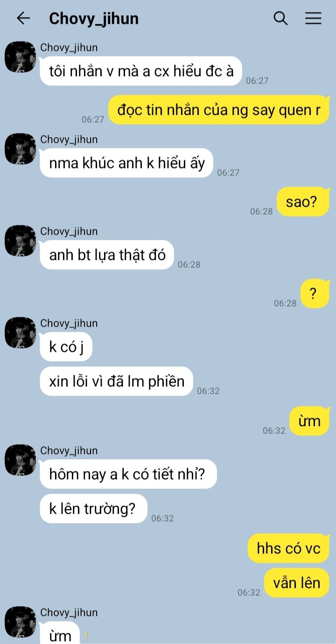Open avatar beside "nma khúc anh k hiểu" message
Screen dimensions: 336x644
pos(20,149)
